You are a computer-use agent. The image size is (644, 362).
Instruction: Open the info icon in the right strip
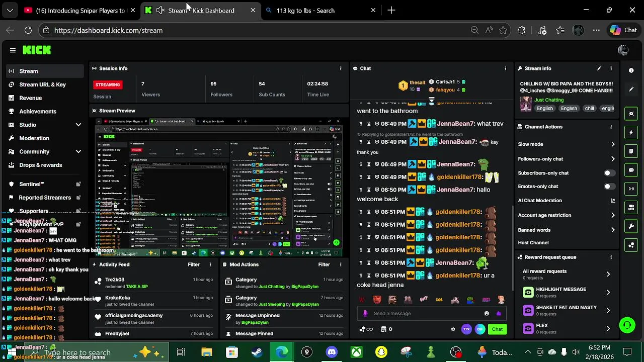point(631,71)
